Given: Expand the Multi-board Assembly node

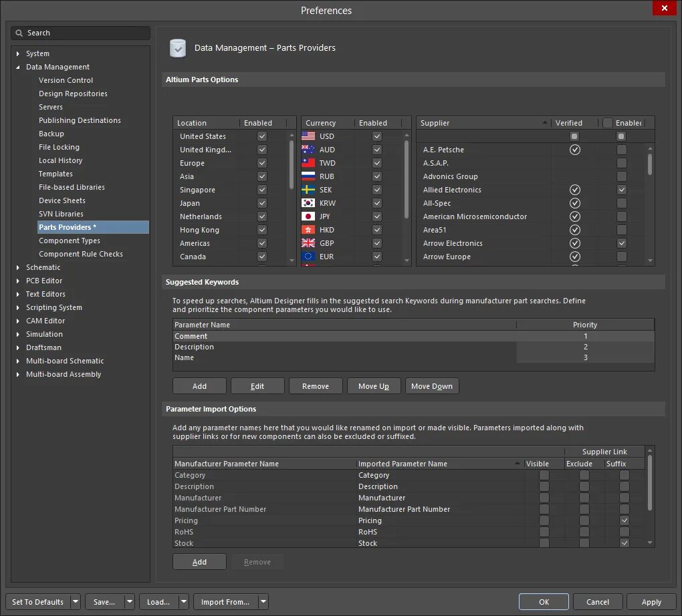Looking at the screenshot, I should pyautogui.click(x=17, y=374).
